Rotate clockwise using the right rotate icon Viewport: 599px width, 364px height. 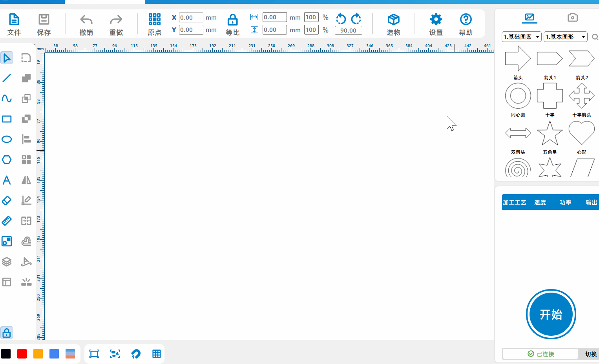tap(356, 18)
